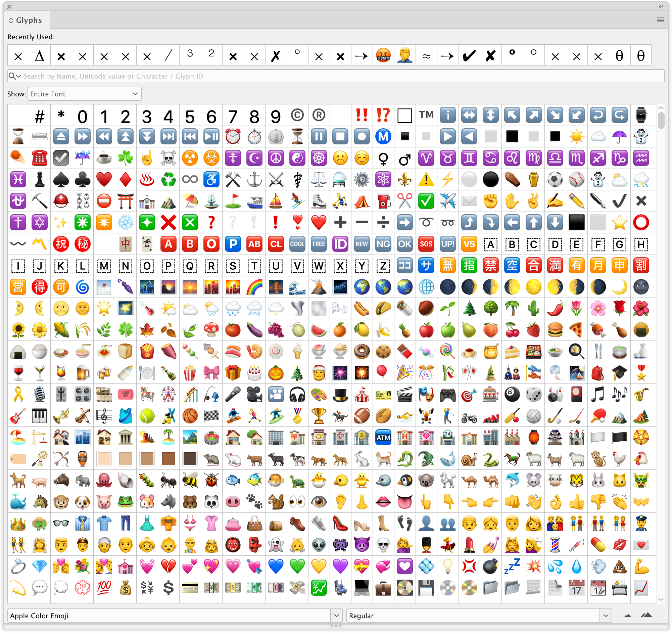The image size is (672, 634).
Task: Select the green checkmark button emoji
Action: click(426, 201)
